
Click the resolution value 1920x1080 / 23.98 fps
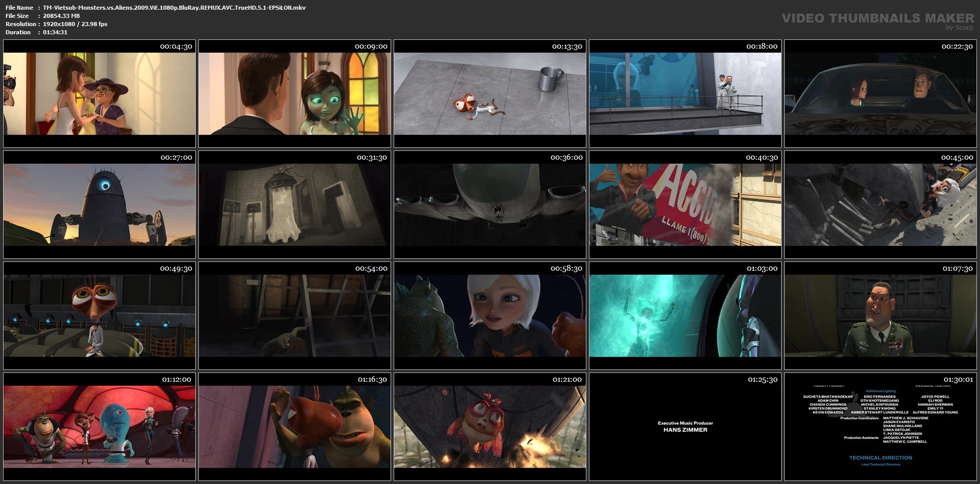(x=75, y=24)
